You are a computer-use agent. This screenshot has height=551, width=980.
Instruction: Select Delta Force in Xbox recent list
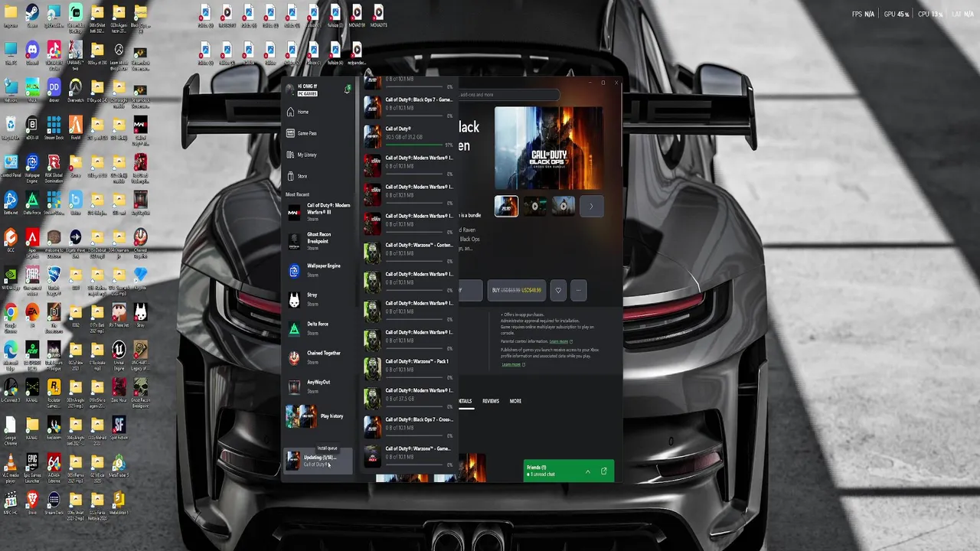pyautogui.click(x=318, y=328)
